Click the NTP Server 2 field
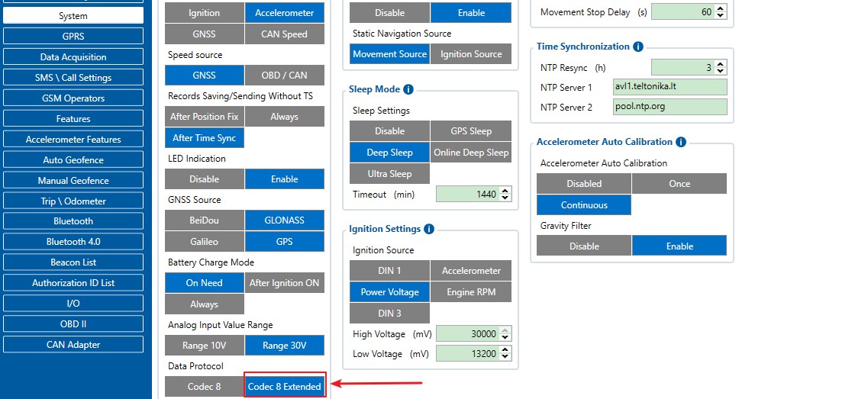Screen dimensions: 868x399 [670, 107]
